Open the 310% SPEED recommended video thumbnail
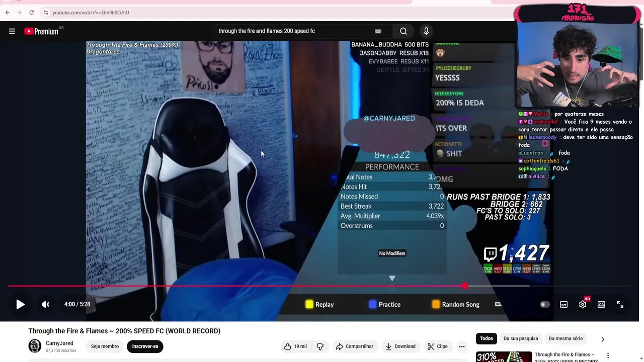 point(504,356)
